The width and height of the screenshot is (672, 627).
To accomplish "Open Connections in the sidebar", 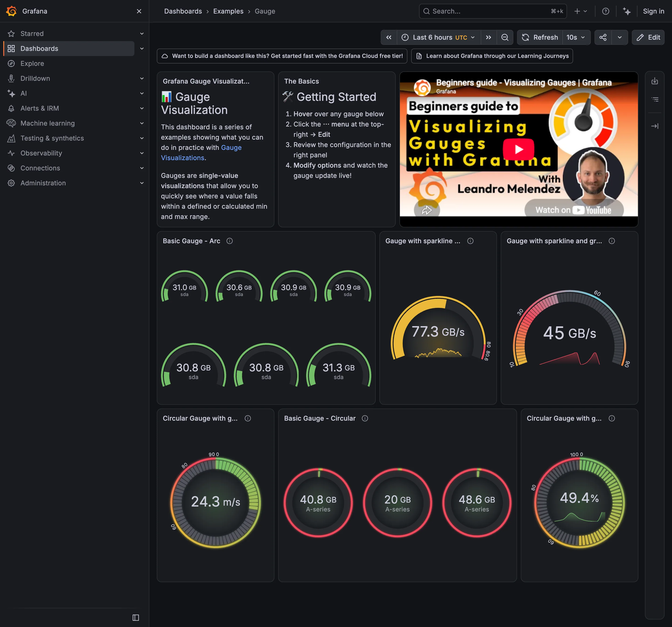I will pyautogui.click(x=40, y=168).
